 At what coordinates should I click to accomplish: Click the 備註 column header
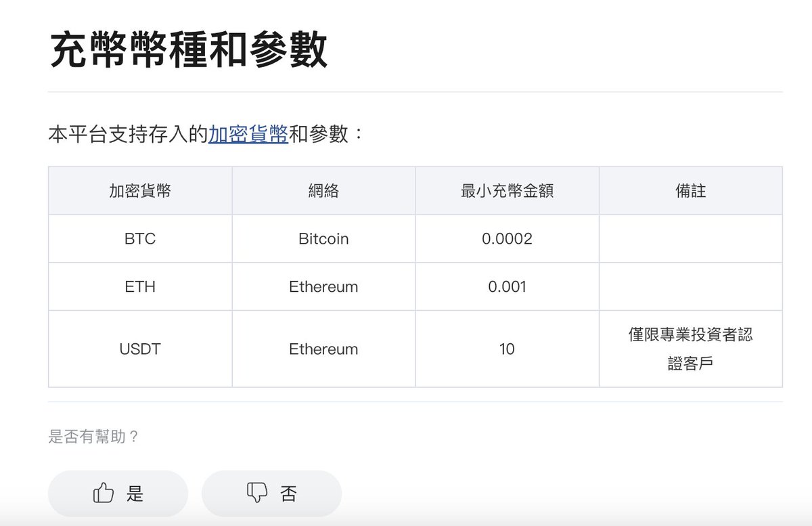click(x=690, y=191)
